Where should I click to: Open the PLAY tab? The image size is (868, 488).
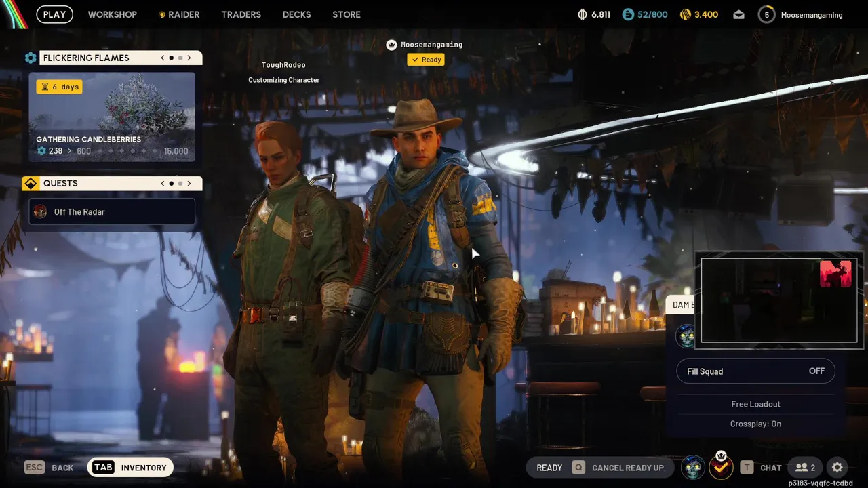tap(54, 14)
